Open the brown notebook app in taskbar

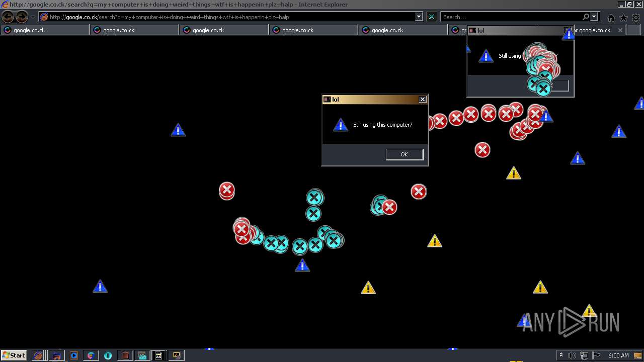[x=125, y=355]
